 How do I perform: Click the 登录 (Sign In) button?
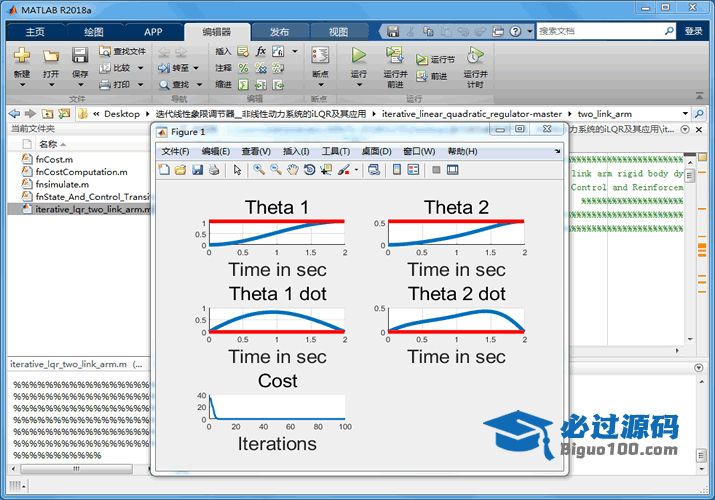coord(693,31)
